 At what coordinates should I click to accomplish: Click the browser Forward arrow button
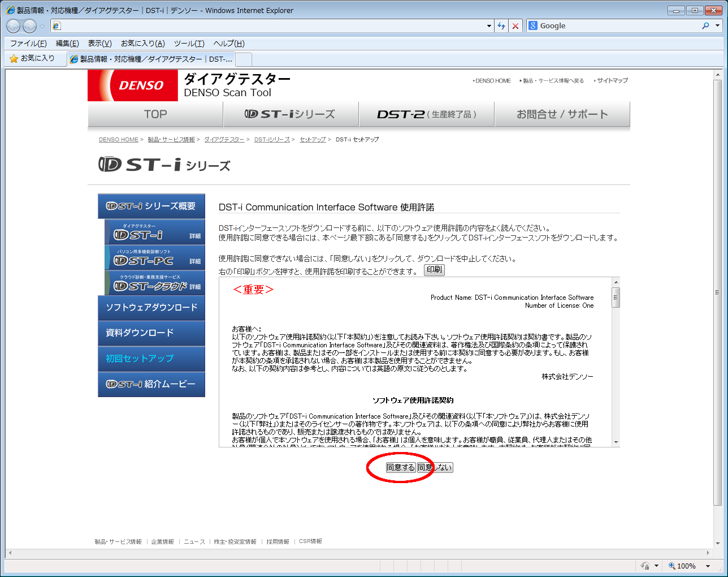pyautogui.click(x=30, y=26)
